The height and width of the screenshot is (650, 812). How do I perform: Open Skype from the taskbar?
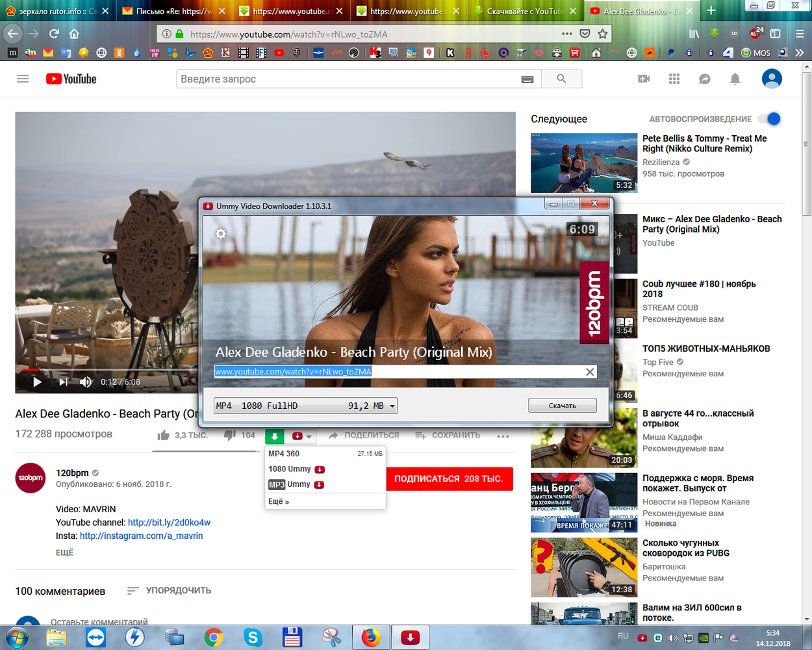[253, 638]
